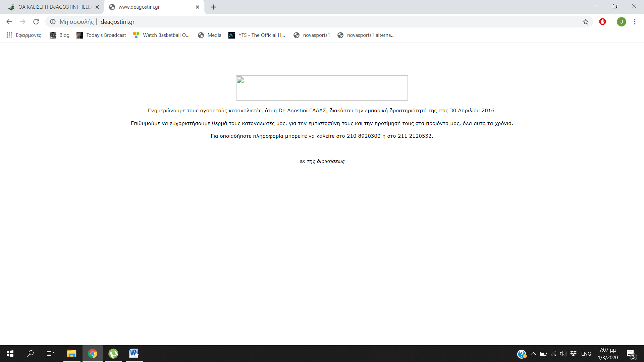Open the novasports1 alterna... bookmark
This screenshot has width=644, height=362.
[x=366, y=35]
